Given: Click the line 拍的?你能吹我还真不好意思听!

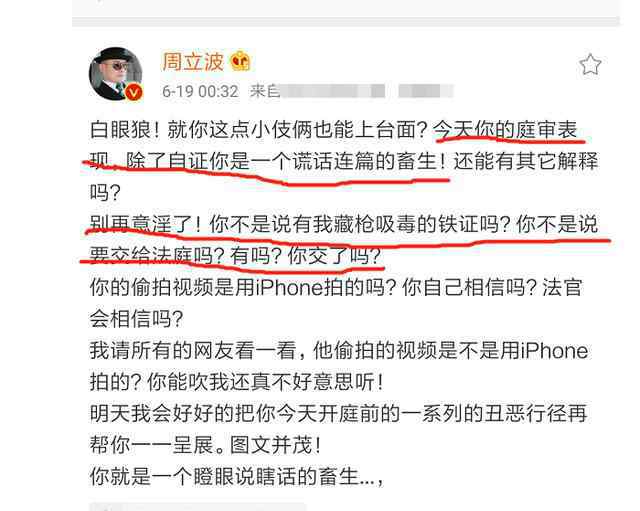Looking at the screenshot, I should click(x=237, y=382).
